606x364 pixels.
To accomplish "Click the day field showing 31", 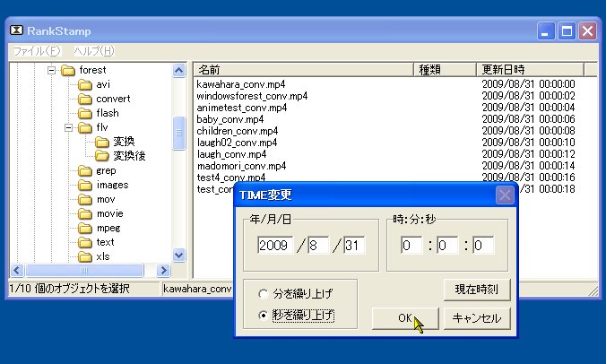I will tap(354, 246).
